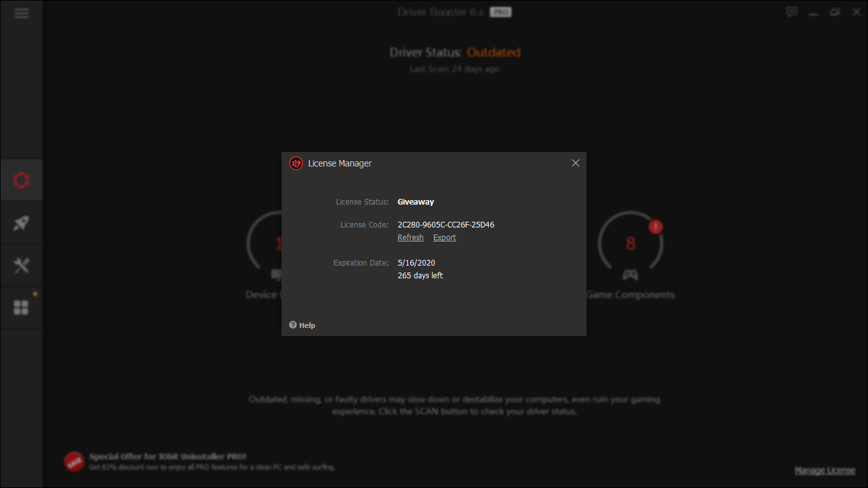Click the Outdated driver status text
The height and width of the screenshot is (488, 868).
coord(494,53)
